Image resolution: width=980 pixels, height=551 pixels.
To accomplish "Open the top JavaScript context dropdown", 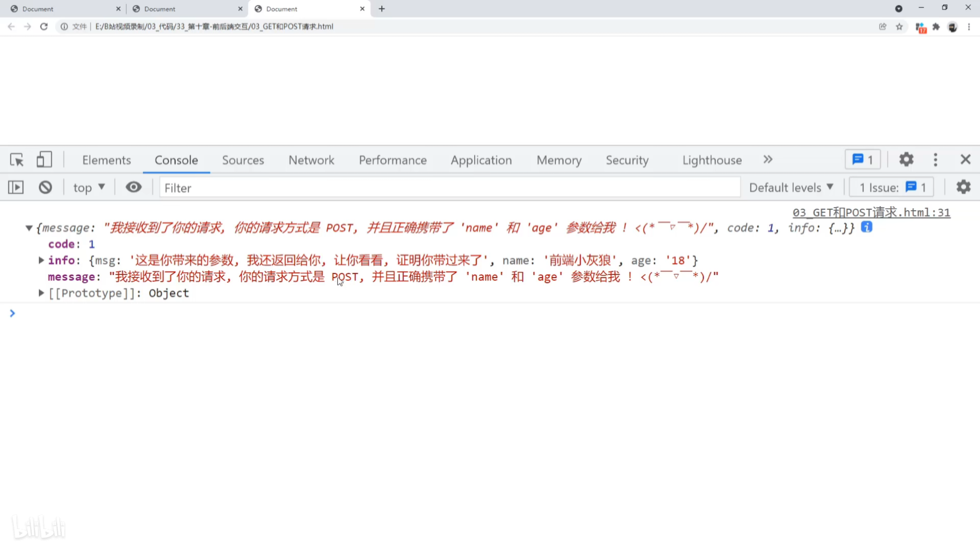I will pyautogui.click(x=89, y=188).
